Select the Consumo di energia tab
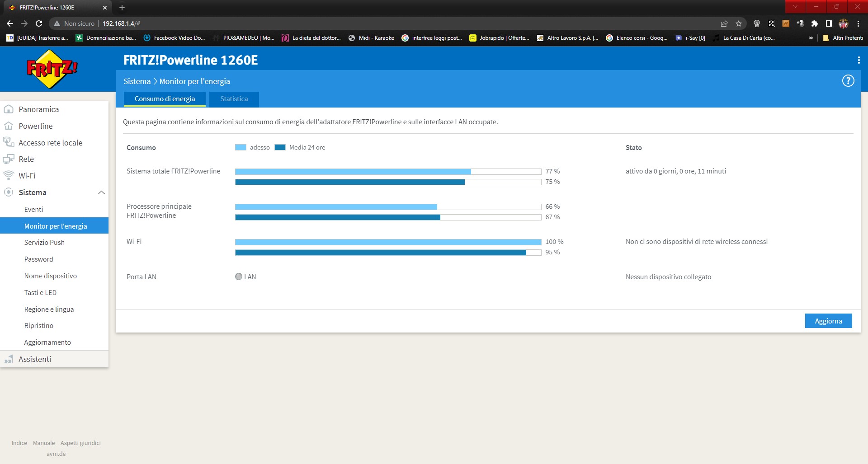Screen dimensions: 868x464 pyautogui.click(x=165, y=99)
